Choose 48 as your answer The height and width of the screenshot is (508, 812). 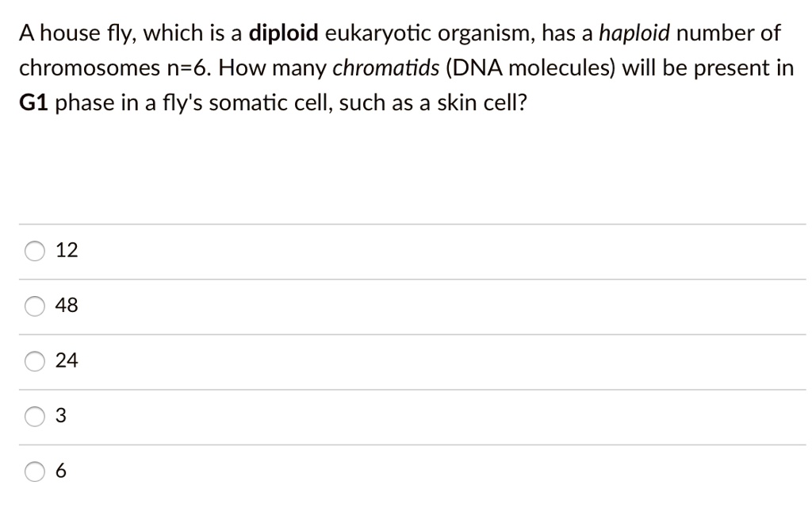[x=66, y=306]
